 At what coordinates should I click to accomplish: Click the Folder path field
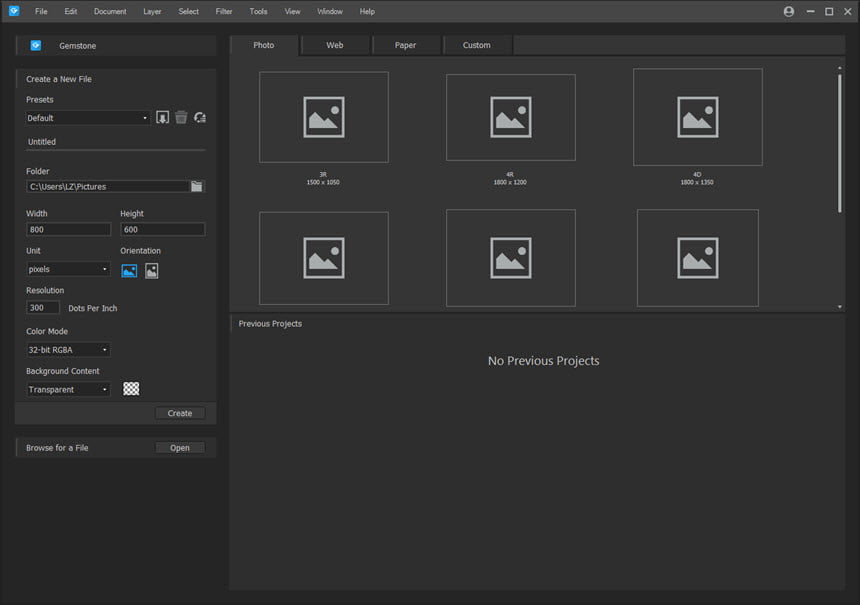[x=107, y=186]
